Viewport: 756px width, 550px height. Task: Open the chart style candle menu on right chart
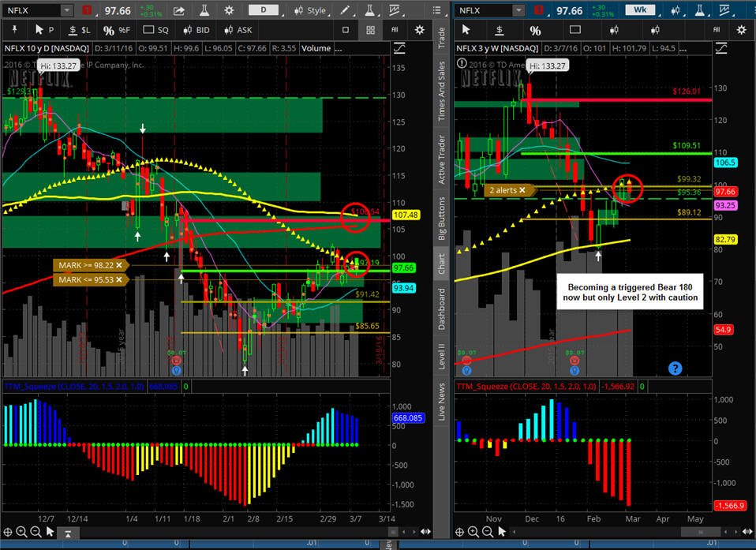tap(676, 10)
